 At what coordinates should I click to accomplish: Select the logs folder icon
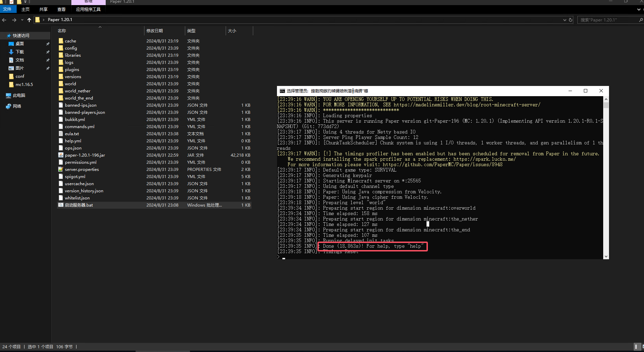[x=61, y=62]
